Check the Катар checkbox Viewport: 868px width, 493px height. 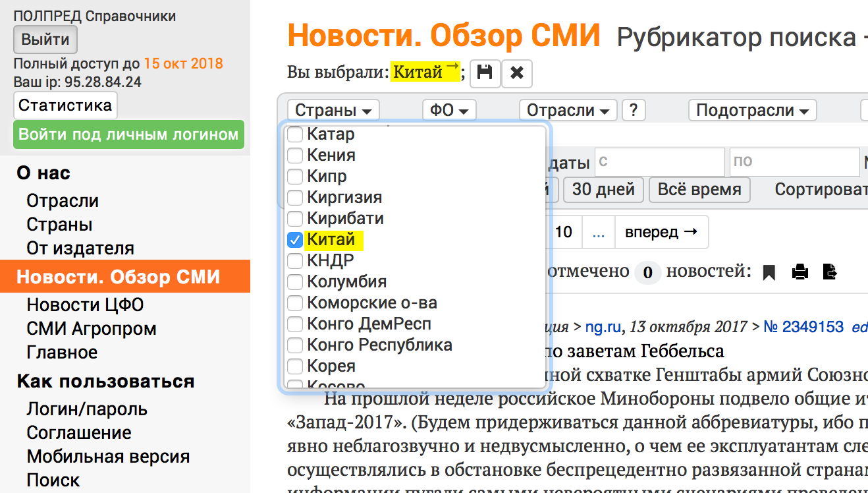click(x=295, y=134)
